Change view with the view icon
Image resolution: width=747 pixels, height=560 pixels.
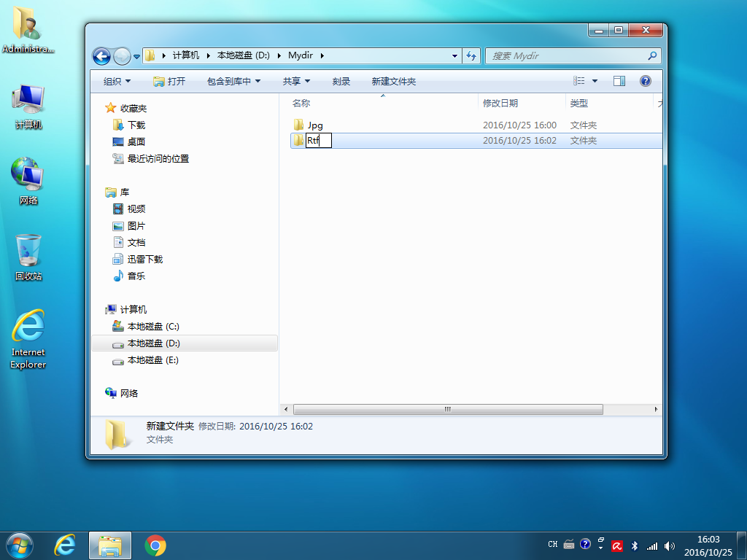pyautogui.click(x=578, y=81)
